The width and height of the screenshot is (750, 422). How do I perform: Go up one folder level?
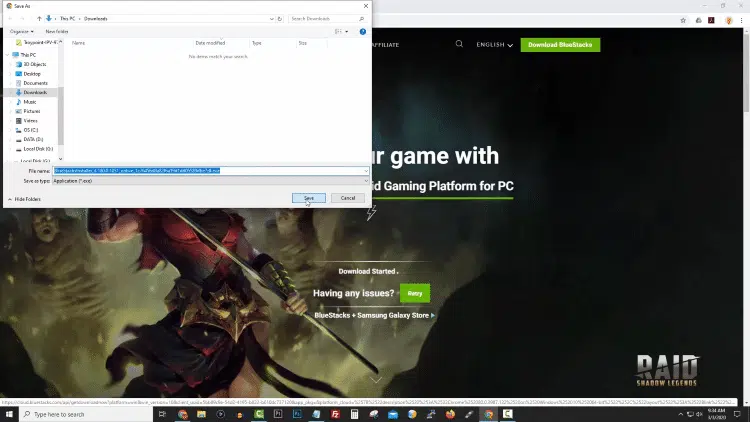click(x=39, y=19)
